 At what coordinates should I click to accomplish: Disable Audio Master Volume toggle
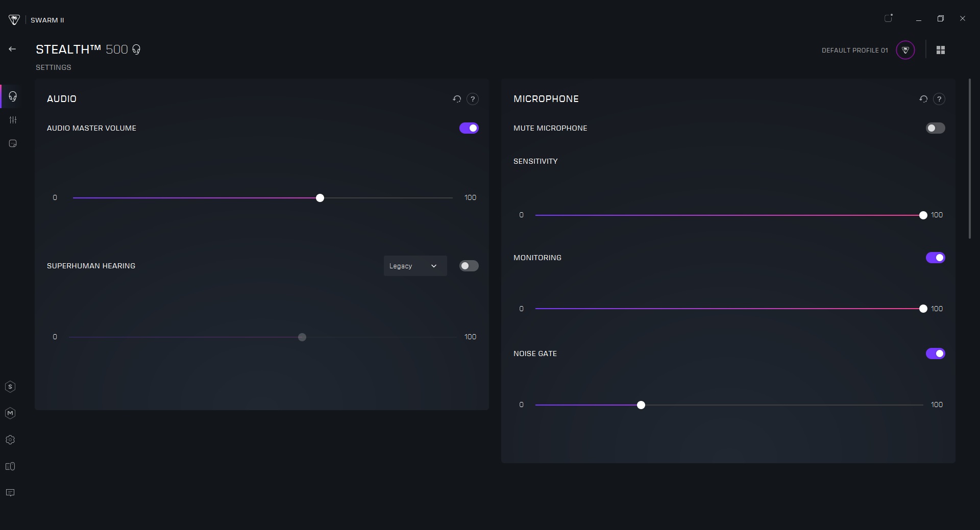point(469,128)
